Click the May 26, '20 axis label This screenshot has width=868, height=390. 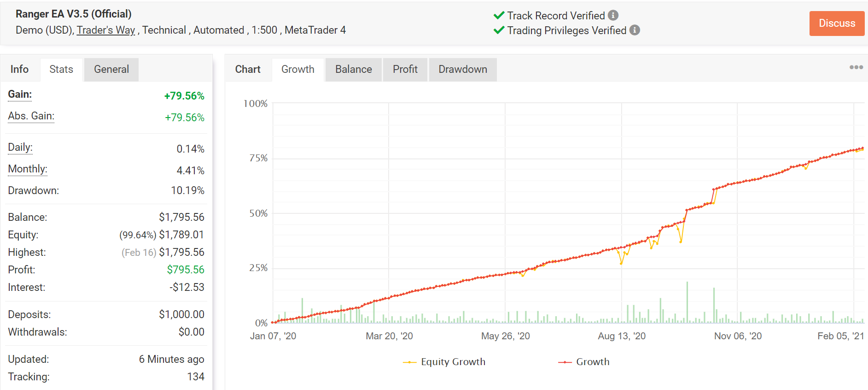506,336
